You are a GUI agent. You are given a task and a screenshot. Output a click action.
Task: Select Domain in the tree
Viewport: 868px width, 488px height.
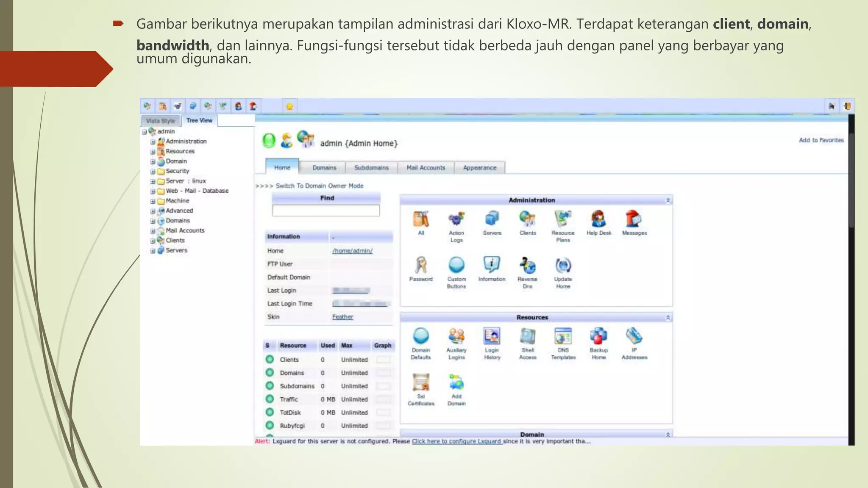point(176,161)
